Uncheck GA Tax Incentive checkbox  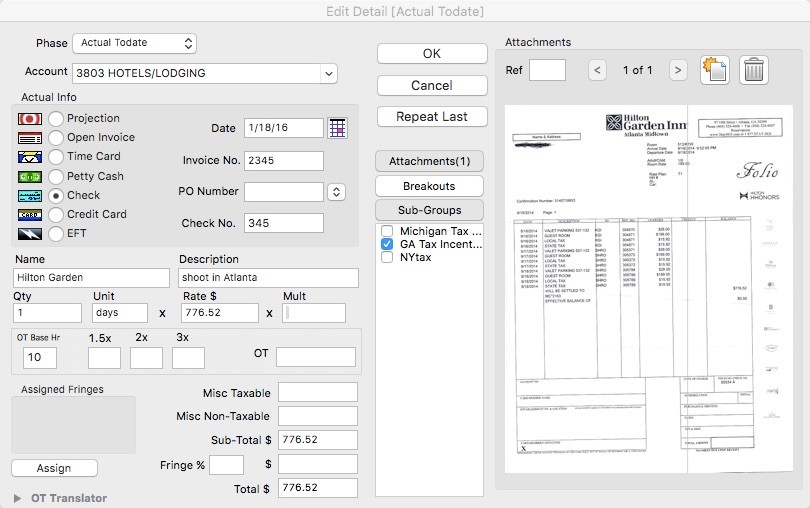pyautogui.click(x=387, y=244)
